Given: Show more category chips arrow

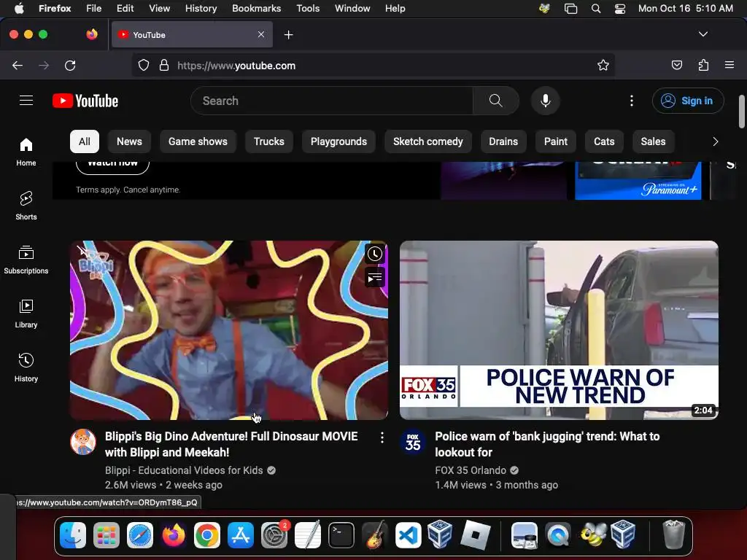Looking at the screenshot, I should [715, 141].
